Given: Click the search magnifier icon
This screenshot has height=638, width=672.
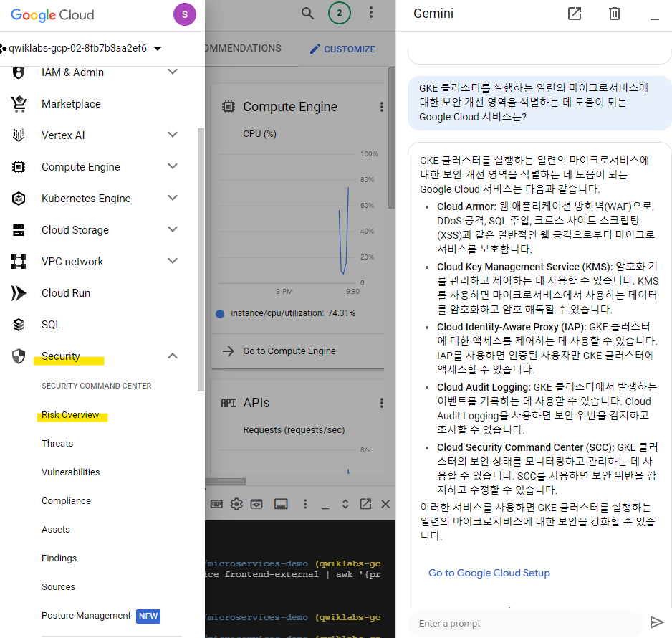Looking at the screenshot, I should [307, 14].
